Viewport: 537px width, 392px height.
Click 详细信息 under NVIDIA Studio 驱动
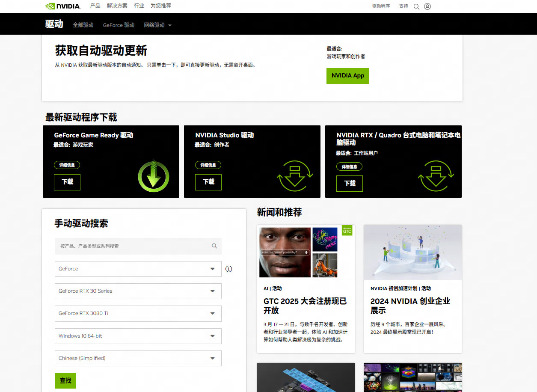(208, 165)
